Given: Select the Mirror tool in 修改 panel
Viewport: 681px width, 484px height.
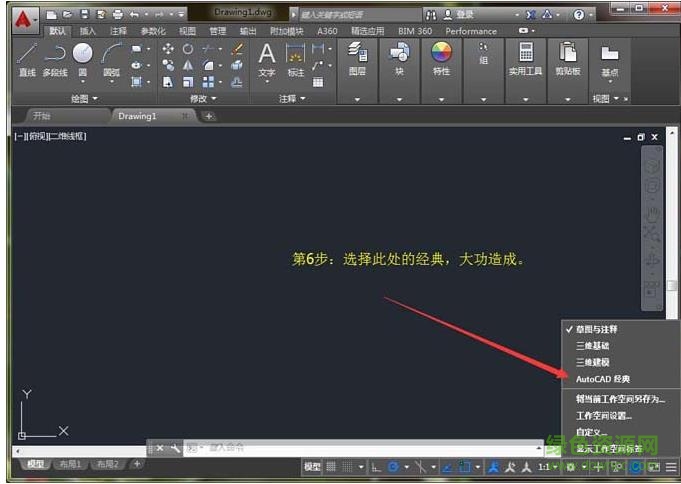Looking at the screenshot, I should coord(188,65).
